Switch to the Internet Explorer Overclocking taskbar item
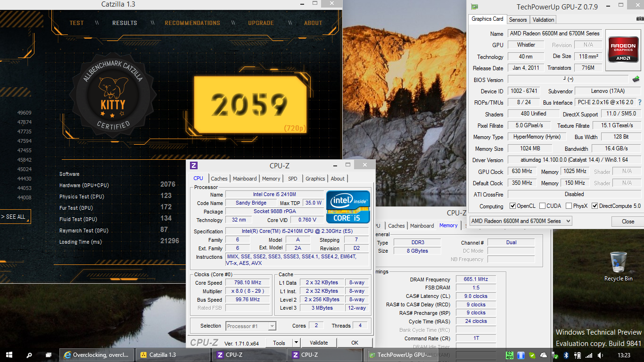The image size is (644, 362). pos(97,355)
